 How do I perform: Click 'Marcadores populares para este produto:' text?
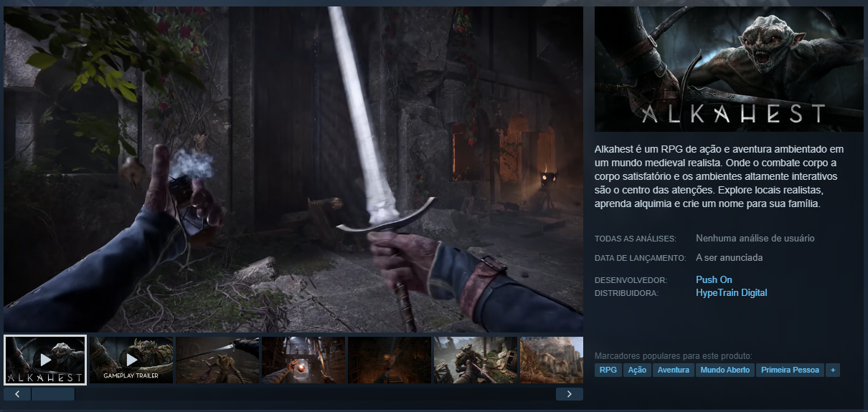[673, 355]
